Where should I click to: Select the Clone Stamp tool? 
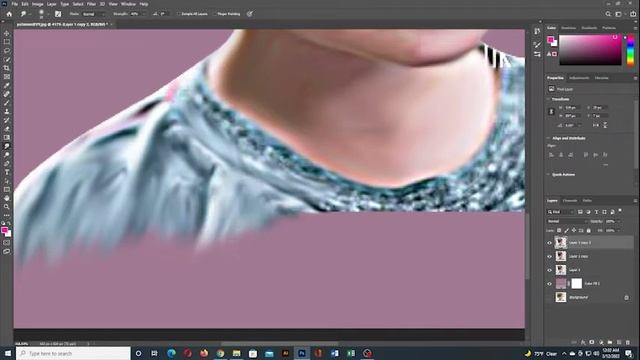pos(7,111)
